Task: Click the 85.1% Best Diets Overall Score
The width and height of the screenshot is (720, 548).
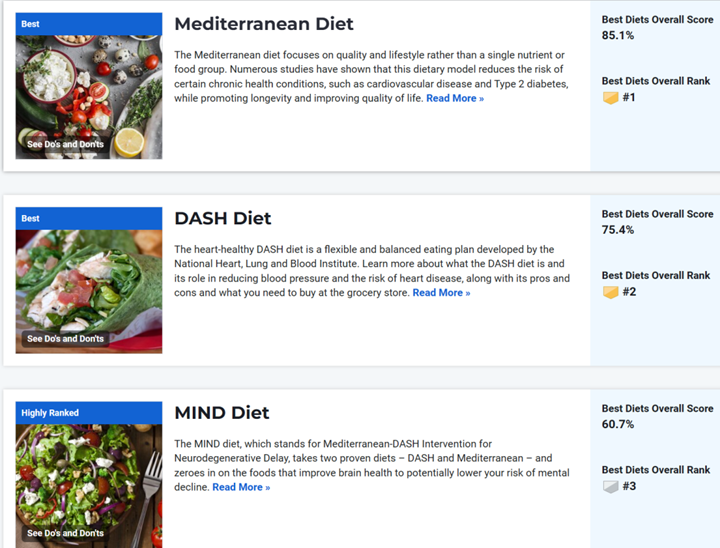Action: pyautogui.click(x=618, y=36)
